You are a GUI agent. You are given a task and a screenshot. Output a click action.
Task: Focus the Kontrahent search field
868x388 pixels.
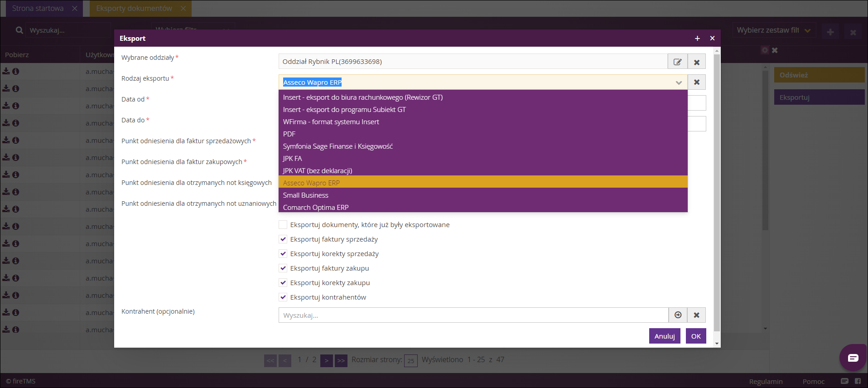[x=473, y=315]
